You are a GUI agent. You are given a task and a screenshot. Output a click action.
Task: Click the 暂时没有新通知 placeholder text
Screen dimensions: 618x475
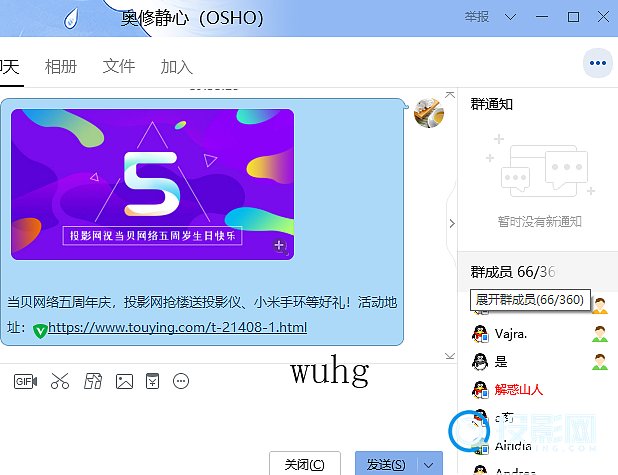(540, 222)
